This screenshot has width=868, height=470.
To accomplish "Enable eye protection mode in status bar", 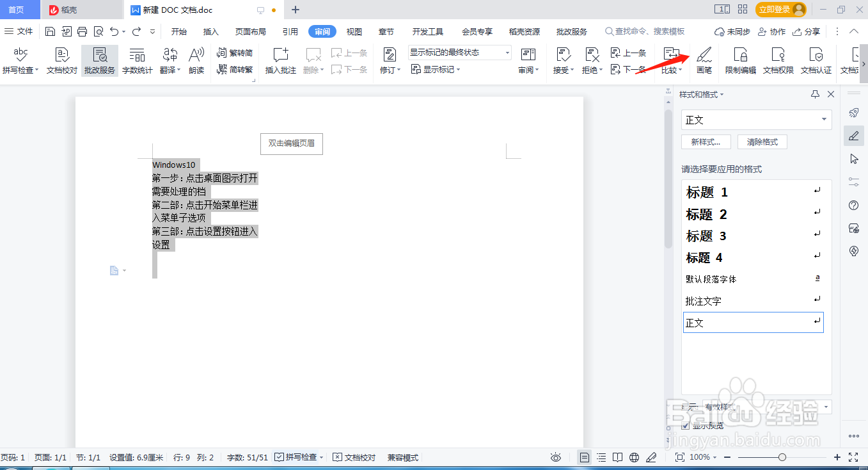I will 555,457.
